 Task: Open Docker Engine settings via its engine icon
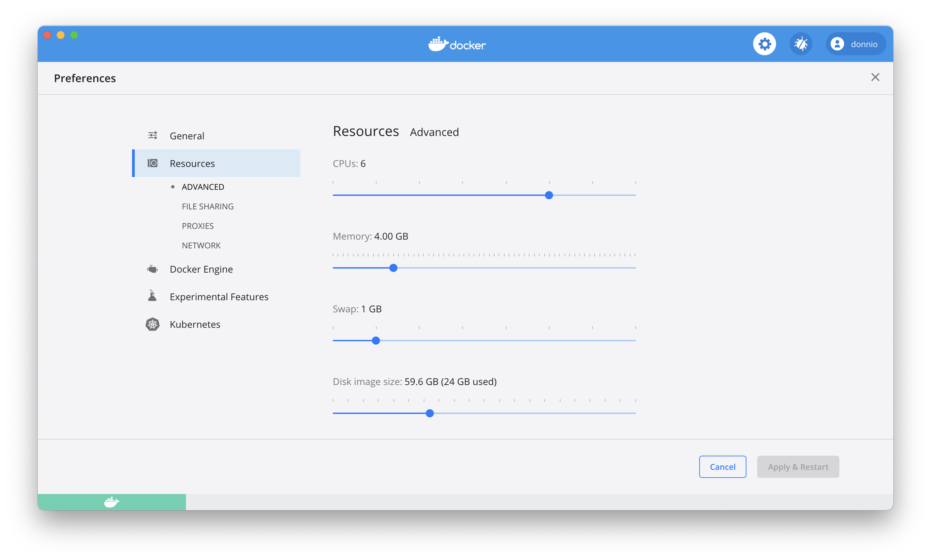point(153,269)
